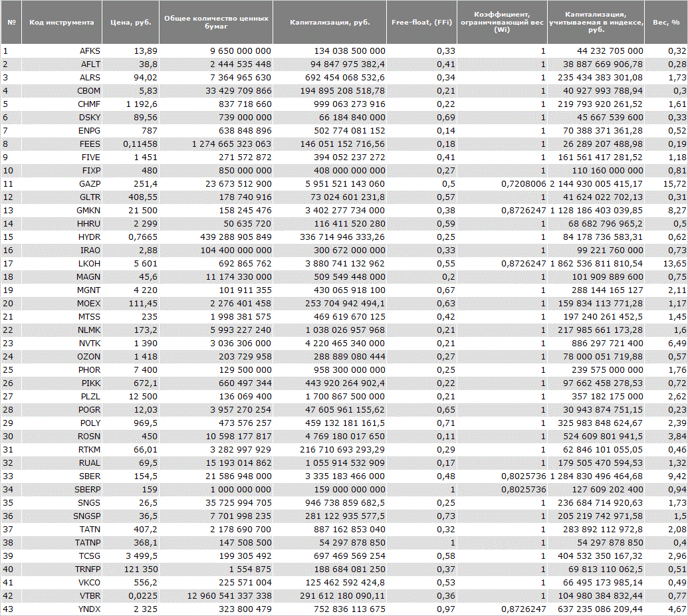The width and height of the screenshot is (688, 616).
Task: Select the ROSN ticker cell
Action: (61, 437)
